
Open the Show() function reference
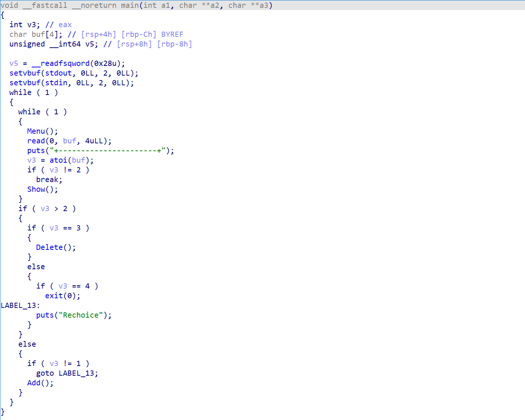click(x=36, y=190)
